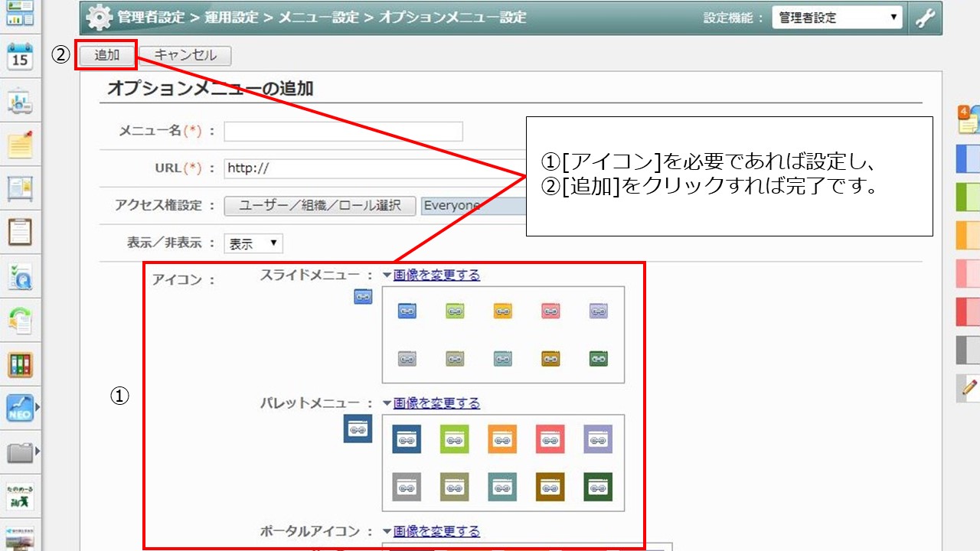Pick the pink palette menu icon
Image resolution: width=980 pixels, height=551 pixels.
pyautogui.click(x=550, y=439)
